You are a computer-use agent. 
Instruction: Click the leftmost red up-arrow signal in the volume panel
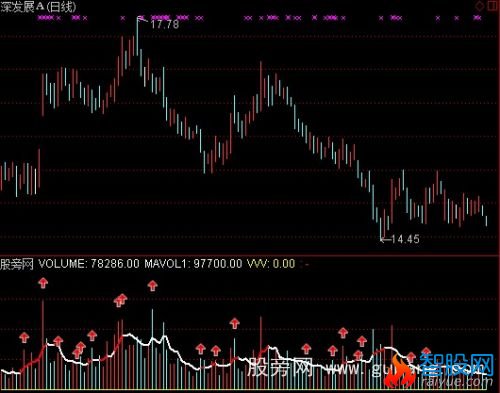[24, 338]
